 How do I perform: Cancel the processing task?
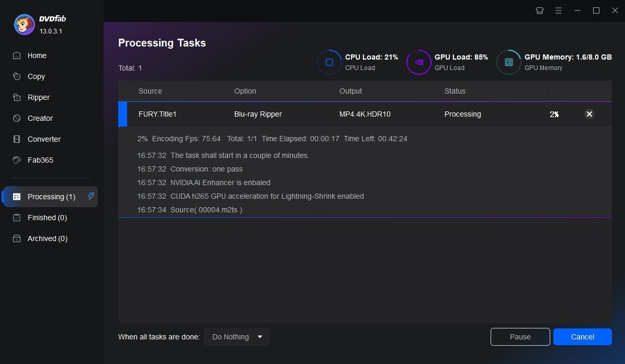pos(582,337)
